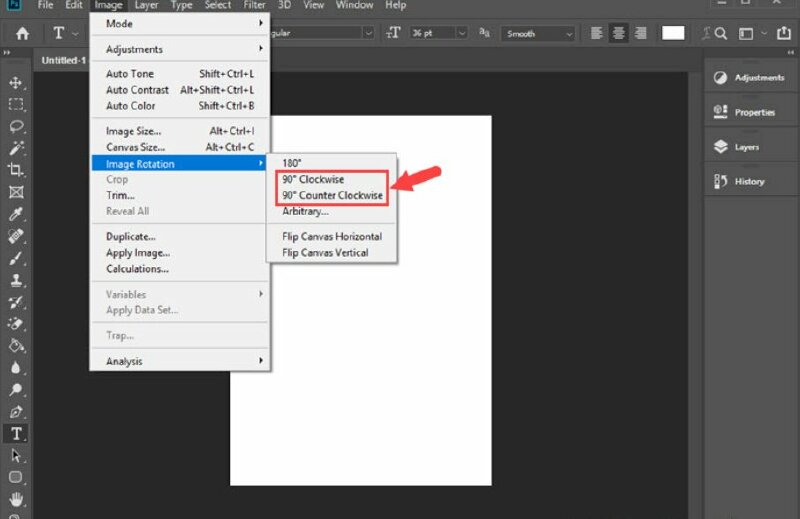The width and height of the screenshot is (800, 519).
Task: Open the font size dropdown
Action: point(462,33)
